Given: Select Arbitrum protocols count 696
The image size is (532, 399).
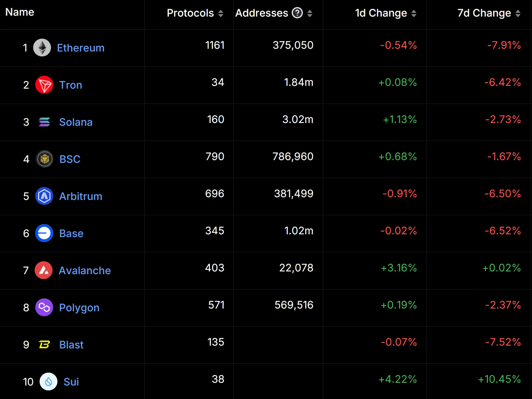Looking at the screenshot, I should [x=215, y=194].
